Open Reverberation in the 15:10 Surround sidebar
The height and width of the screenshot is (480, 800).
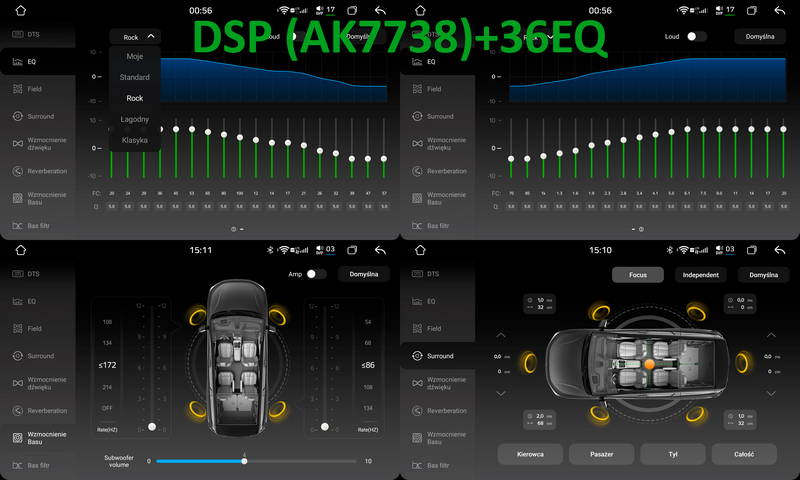[x=438, y=411]
